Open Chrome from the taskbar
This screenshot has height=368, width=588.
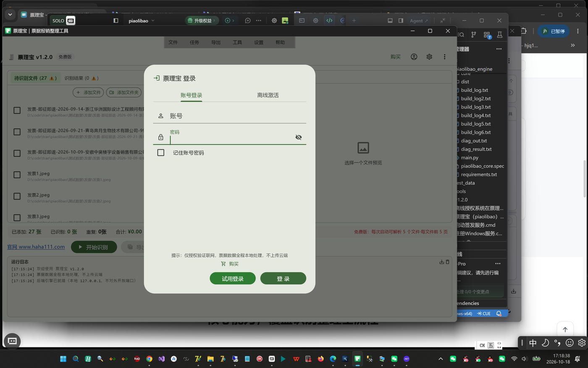pyautogui.click(x=149, y=359)
